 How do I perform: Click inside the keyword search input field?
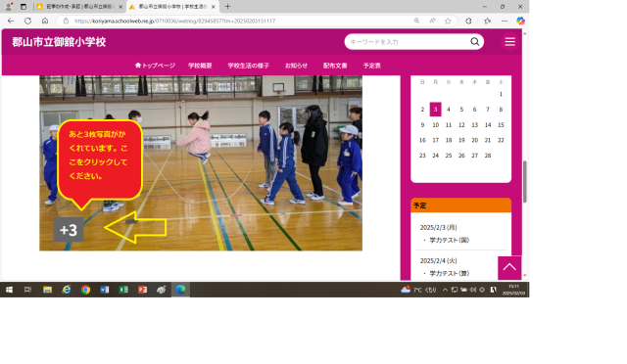click(x=408, y=41)
